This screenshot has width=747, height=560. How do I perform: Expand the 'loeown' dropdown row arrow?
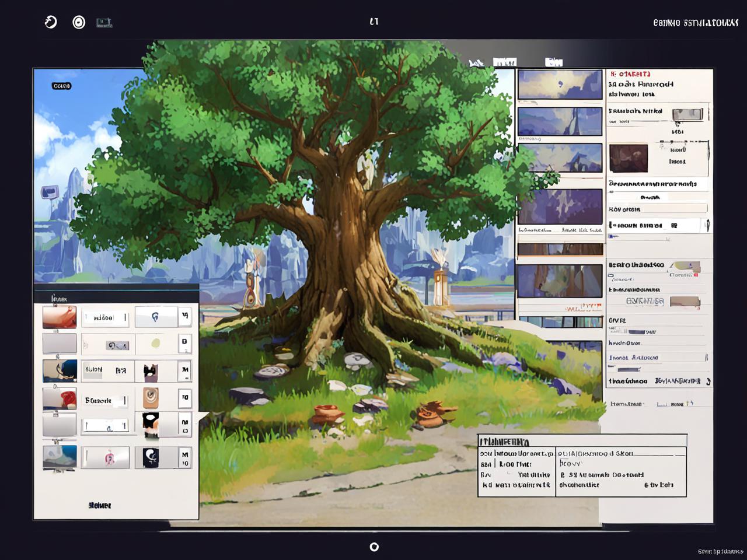(x=707, y=225)
